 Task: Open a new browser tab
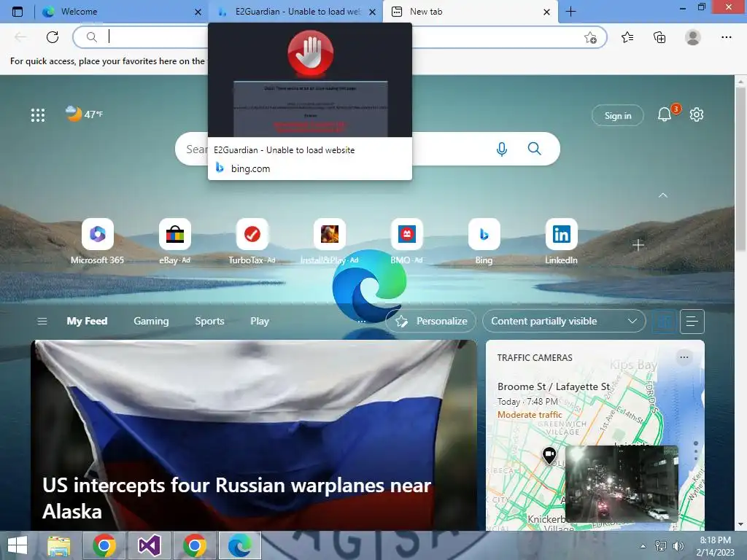pos(570,12)
